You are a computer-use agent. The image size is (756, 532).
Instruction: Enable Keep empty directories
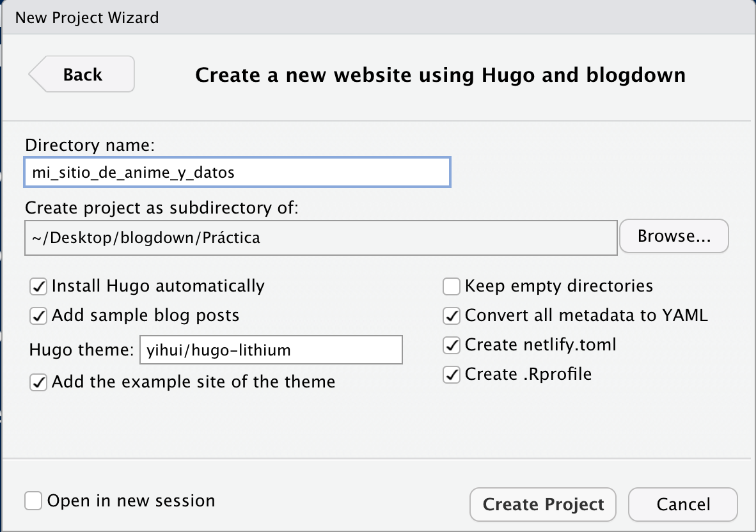pos(452,286)
